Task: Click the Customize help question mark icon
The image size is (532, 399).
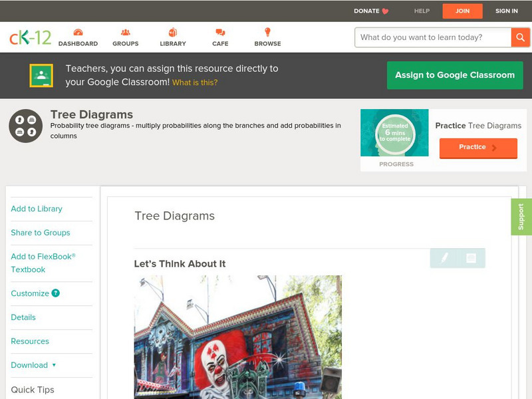Action: point(56,293)
